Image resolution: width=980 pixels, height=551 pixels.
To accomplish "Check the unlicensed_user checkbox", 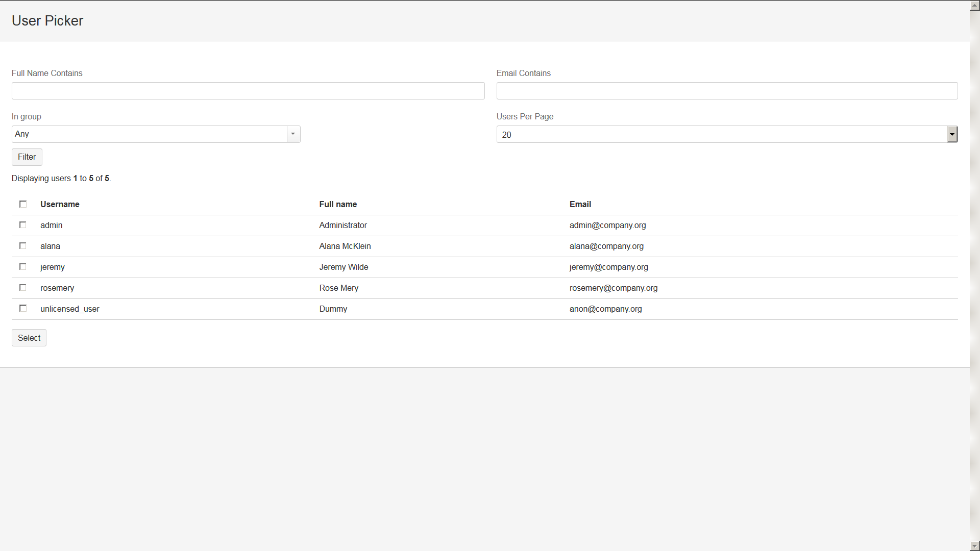I will click(23, 309).
